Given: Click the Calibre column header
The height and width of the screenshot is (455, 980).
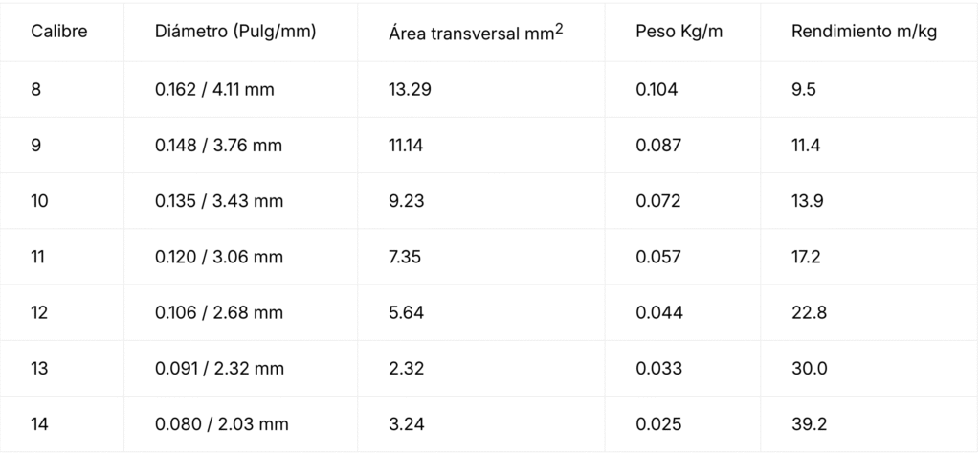Looking at the screenshot, I should (58, 32).
